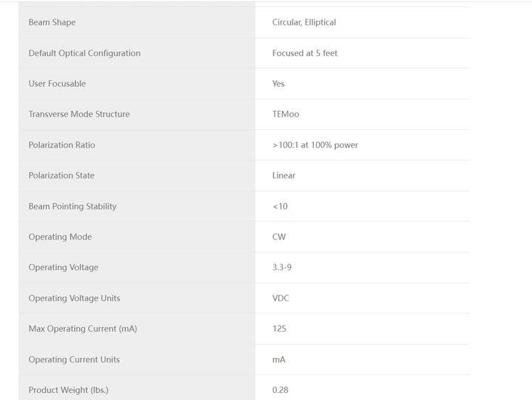Click the Product Weight (lbs.) label

[x=68, y=390]
